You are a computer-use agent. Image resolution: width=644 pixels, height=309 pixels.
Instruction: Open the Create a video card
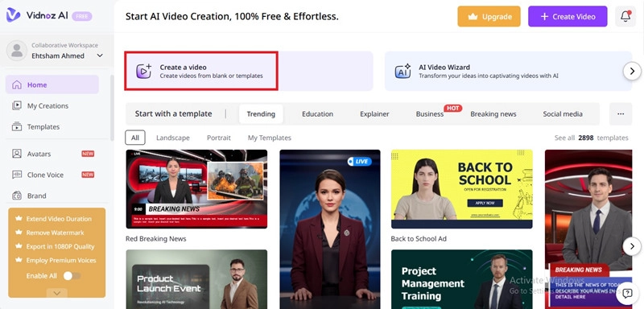click(249, 71)
